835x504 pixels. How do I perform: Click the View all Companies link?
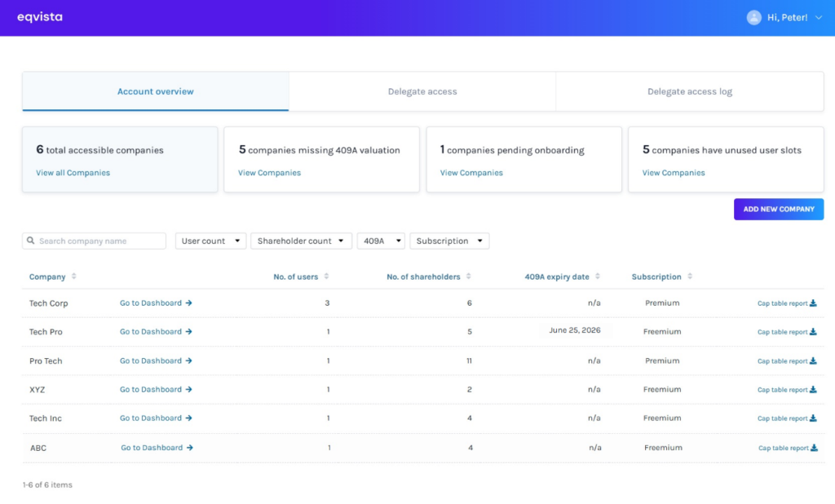pos(72,172)
